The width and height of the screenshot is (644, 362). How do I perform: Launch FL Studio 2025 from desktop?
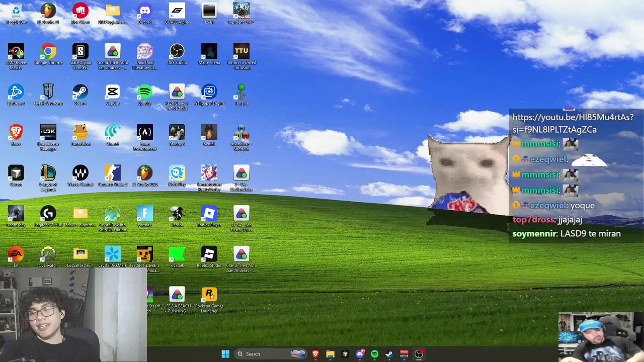click(145, 176)
